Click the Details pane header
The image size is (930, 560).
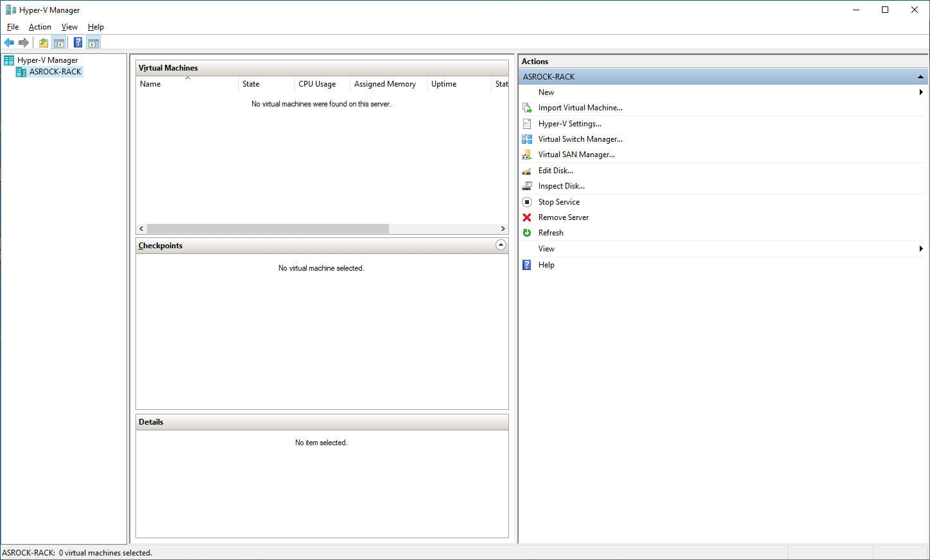(322, 422)
